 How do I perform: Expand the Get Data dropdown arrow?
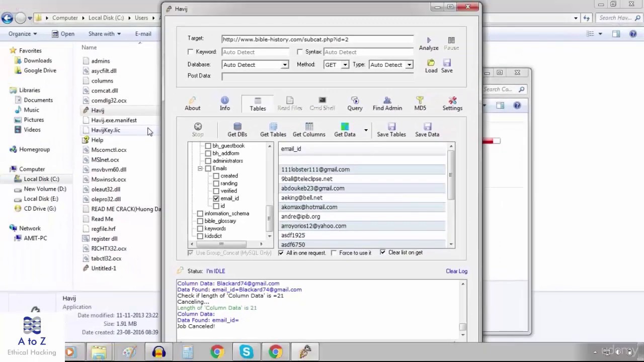366,130
